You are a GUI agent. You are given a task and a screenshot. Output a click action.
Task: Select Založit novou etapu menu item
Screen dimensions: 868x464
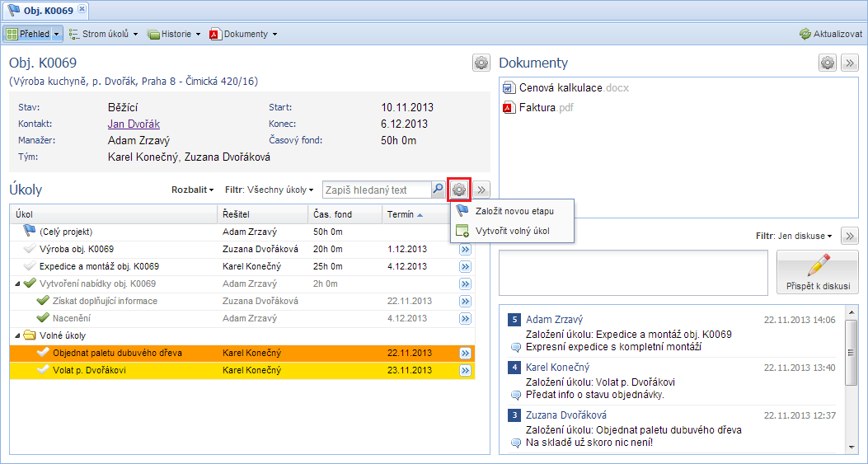(x=514, y=211)
